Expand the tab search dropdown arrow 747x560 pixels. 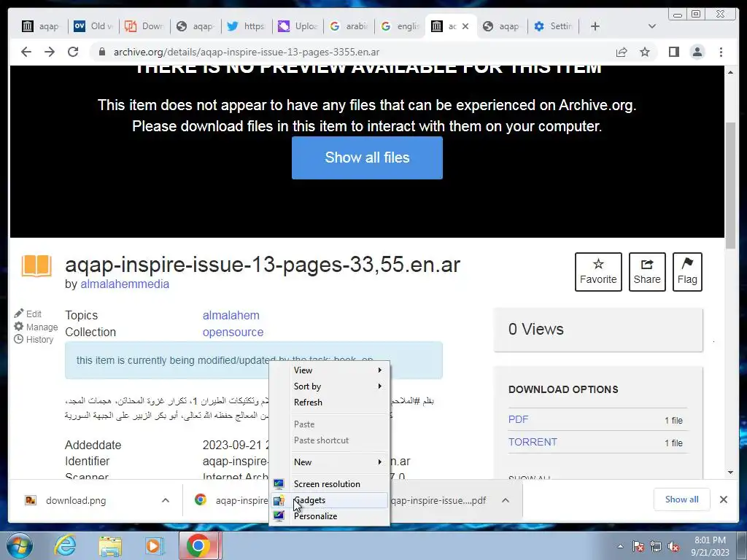(x=652, y=26)
